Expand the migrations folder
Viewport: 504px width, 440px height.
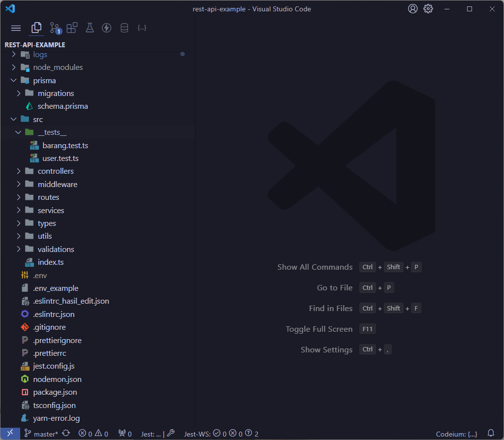97,93
